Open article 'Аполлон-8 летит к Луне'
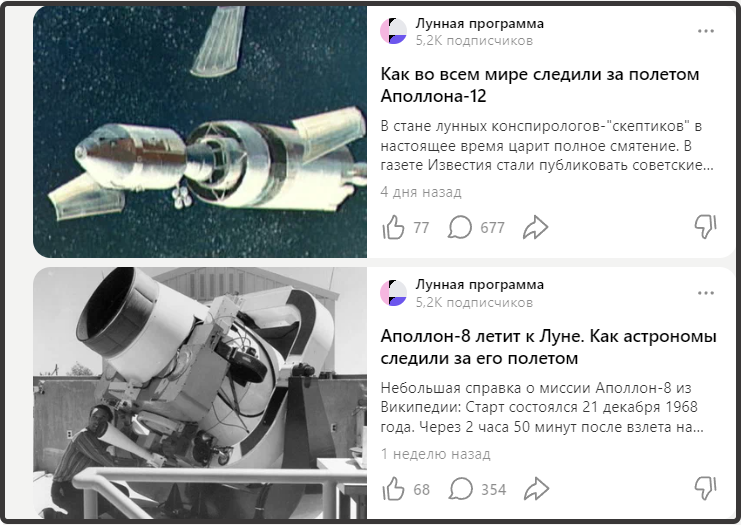The image size is (741, 525). point(548,347)
